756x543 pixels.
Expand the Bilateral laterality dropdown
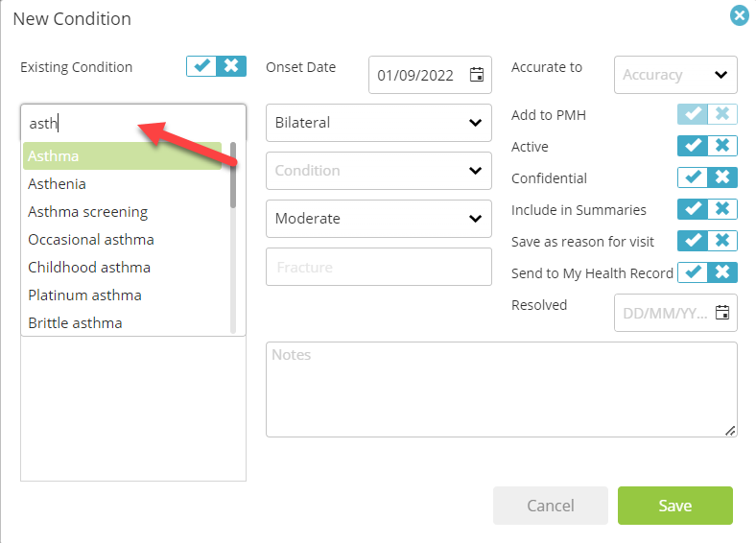pos(379,123)
